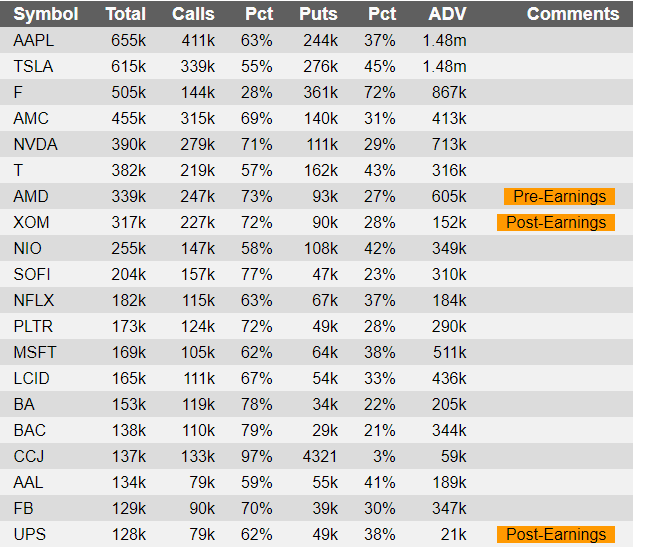Click the Calls column header
The height and width of the screenshot is (556, 660).
[193, 14]
